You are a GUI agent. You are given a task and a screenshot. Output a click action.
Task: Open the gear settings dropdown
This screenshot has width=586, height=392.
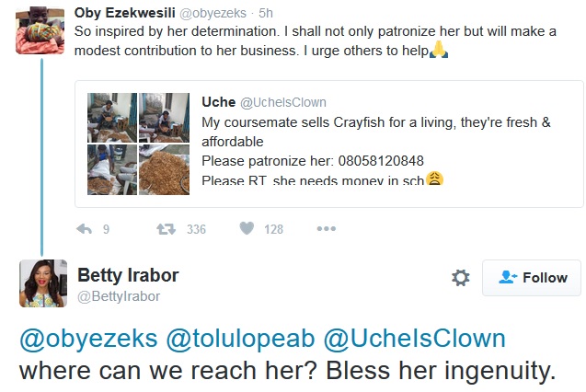click(x=461, y=277)
